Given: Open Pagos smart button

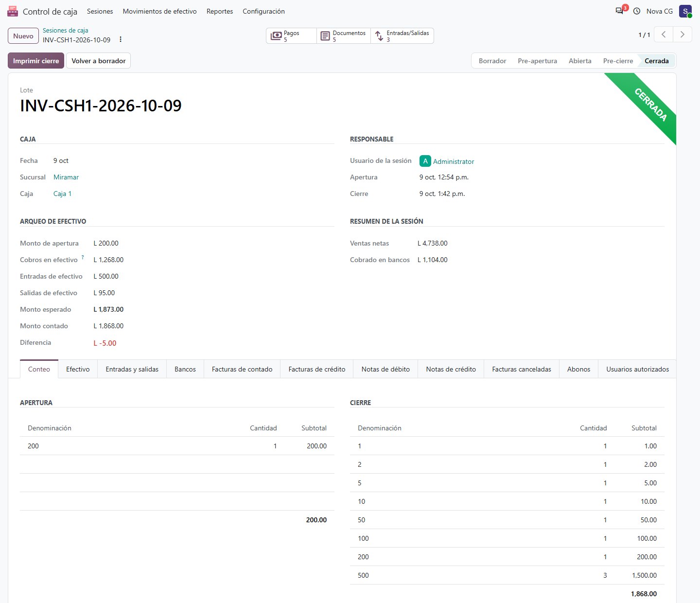Looking at the screenshot, I should pyautogui.click(x=291, y=36).
